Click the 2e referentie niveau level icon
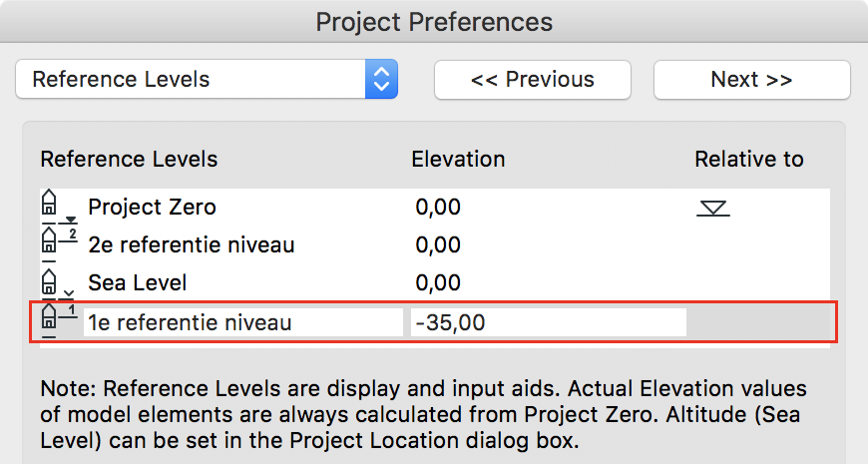The width and height of the screenshot is (868, 464). coord(59,243)
